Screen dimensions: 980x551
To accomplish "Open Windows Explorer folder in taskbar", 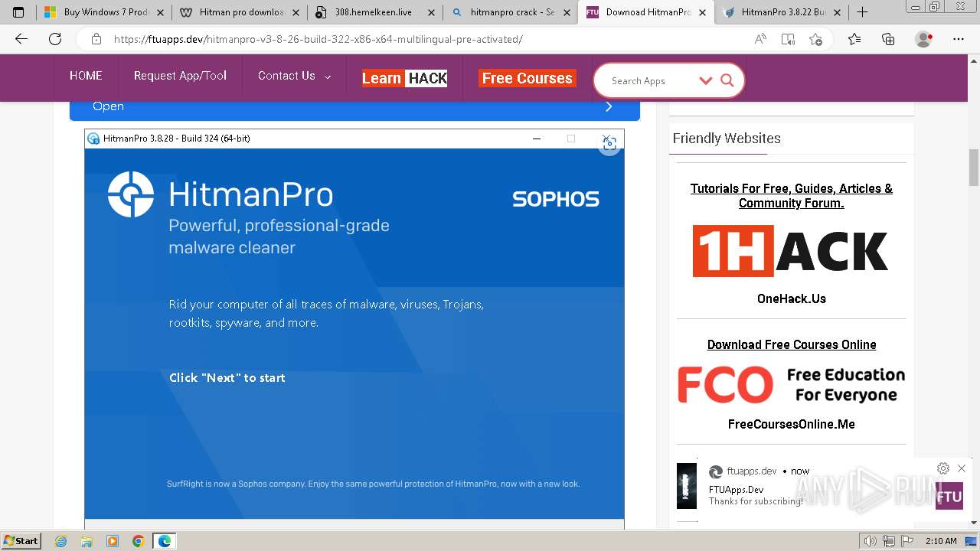I will (87, 541).
